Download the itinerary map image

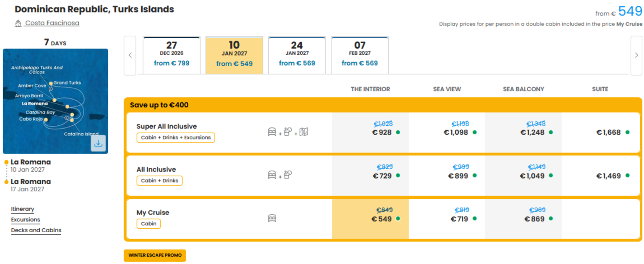(98, 143)
